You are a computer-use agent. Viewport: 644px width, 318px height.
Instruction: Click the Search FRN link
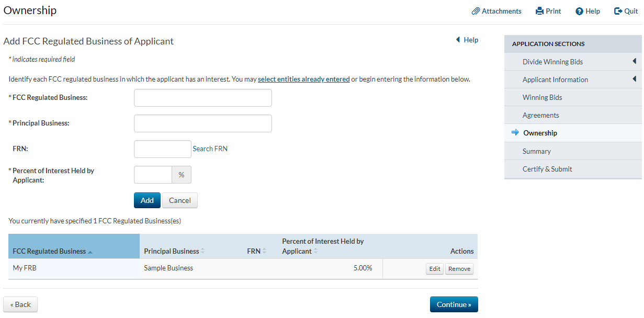[x=210, y=149]
